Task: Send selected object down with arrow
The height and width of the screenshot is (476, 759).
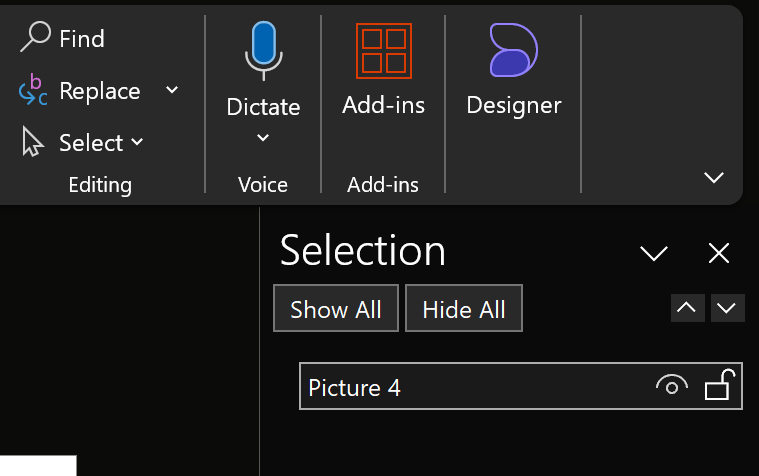Action: [728, 308]
